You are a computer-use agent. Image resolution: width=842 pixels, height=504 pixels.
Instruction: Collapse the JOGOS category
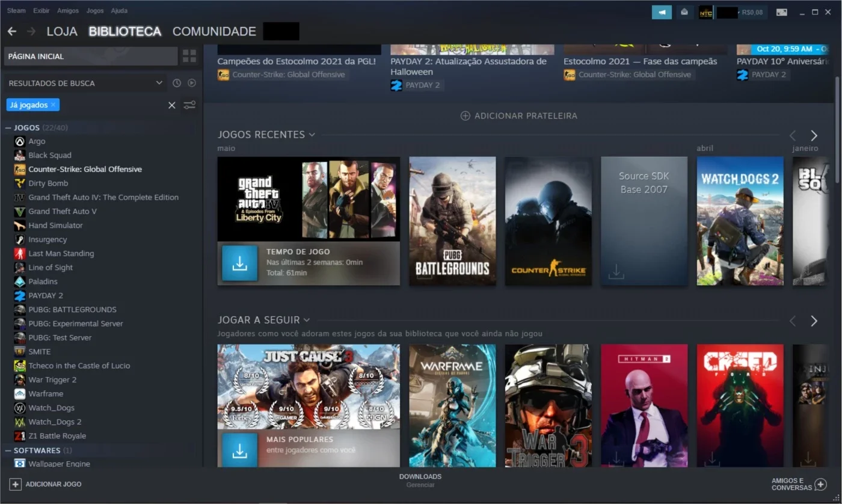(x=8, y=128)
